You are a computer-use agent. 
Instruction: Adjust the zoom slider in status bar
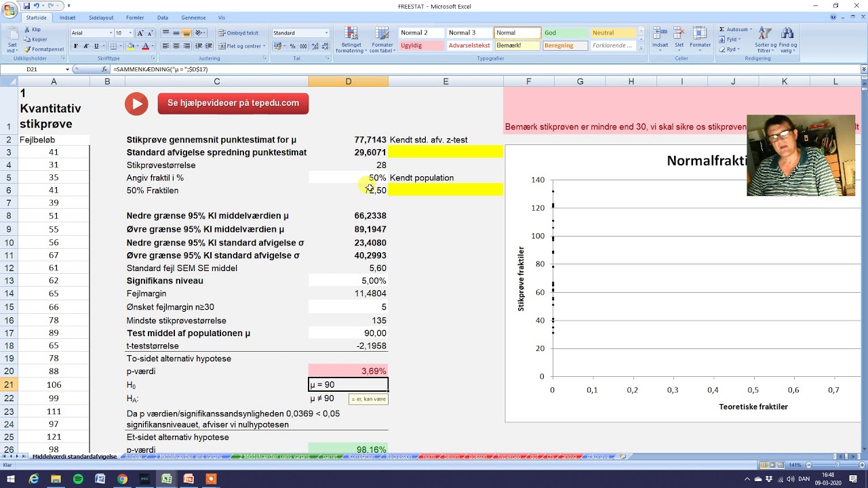click(838, 465)
